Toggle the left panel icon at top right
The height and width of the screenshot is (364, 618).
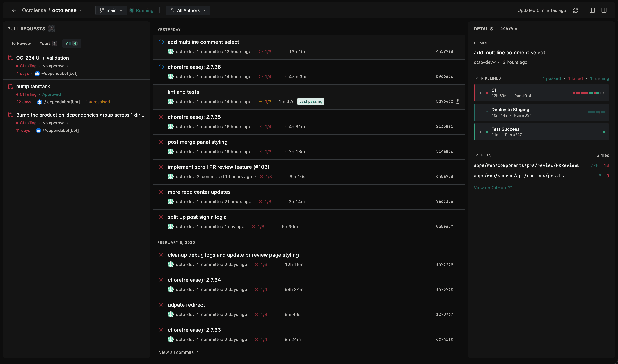592,10
